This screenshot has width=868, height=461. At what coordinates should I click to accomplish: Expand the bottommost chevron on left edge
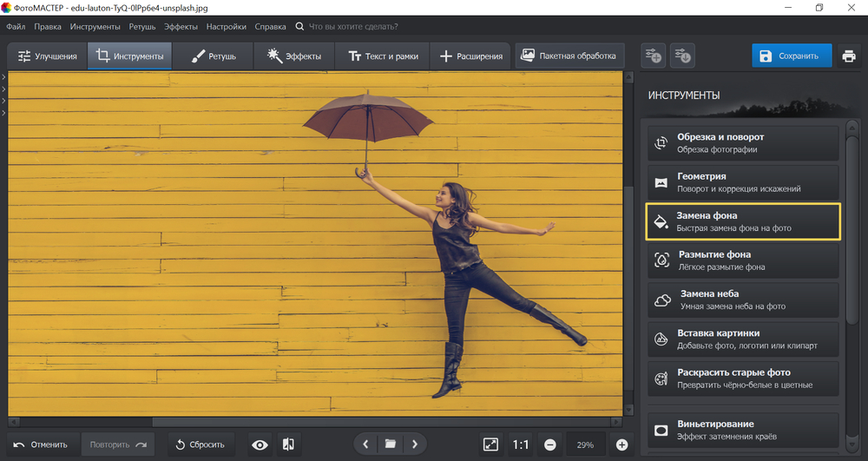click(x=3, y=113)
